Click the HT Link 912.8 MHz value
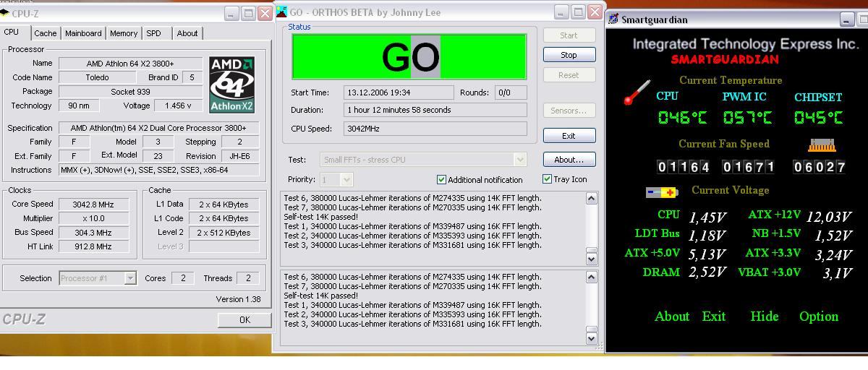The width and height of the screenshot is (868, 370). (93, 246)
